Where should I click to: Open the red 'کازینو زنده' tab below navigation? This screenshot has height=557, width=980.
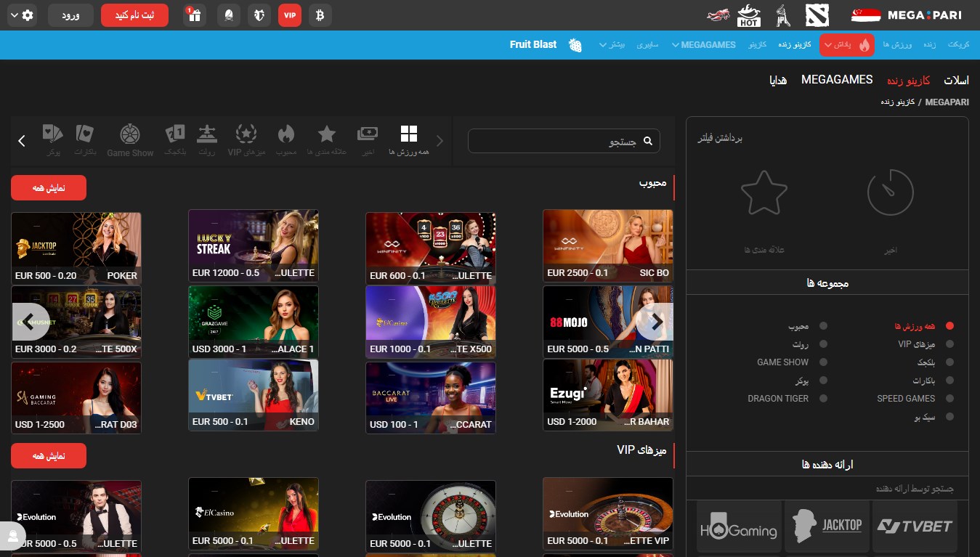coord(908,80)
